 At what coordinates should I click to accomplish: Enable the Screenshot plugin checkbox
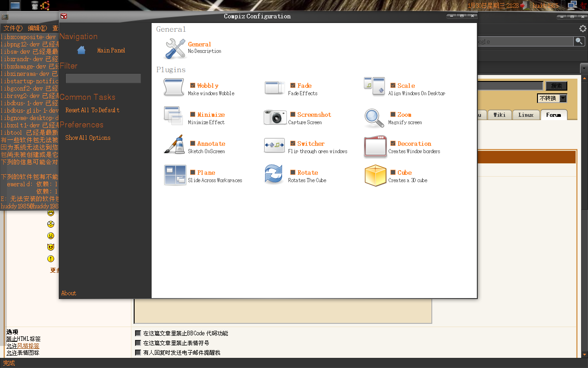(293, 115)
